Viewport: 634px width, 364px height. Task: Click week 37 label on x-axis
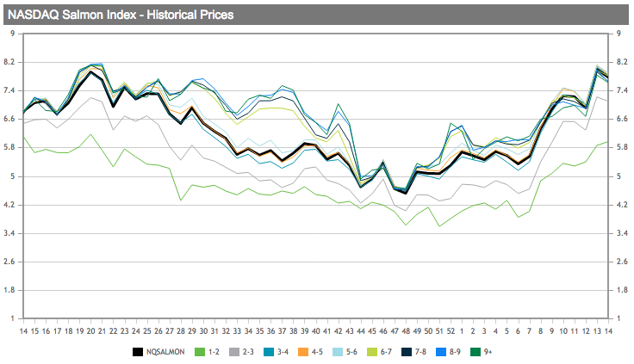click(x=283, y=331)
